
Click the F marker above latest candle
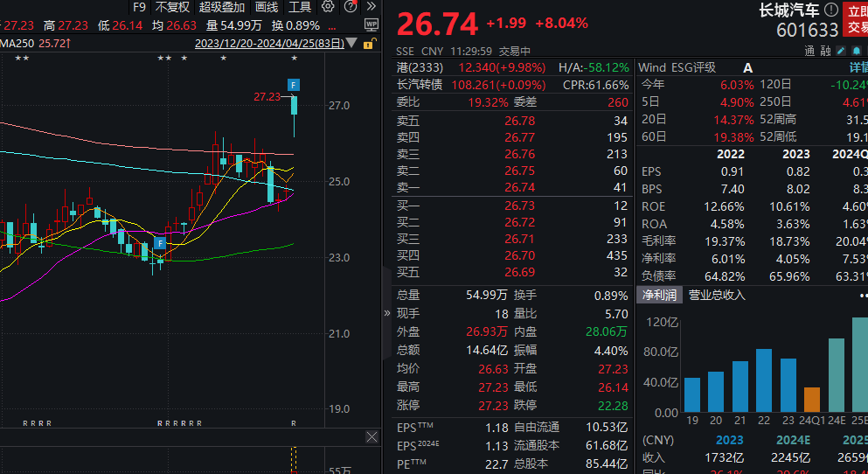[294, 85]
